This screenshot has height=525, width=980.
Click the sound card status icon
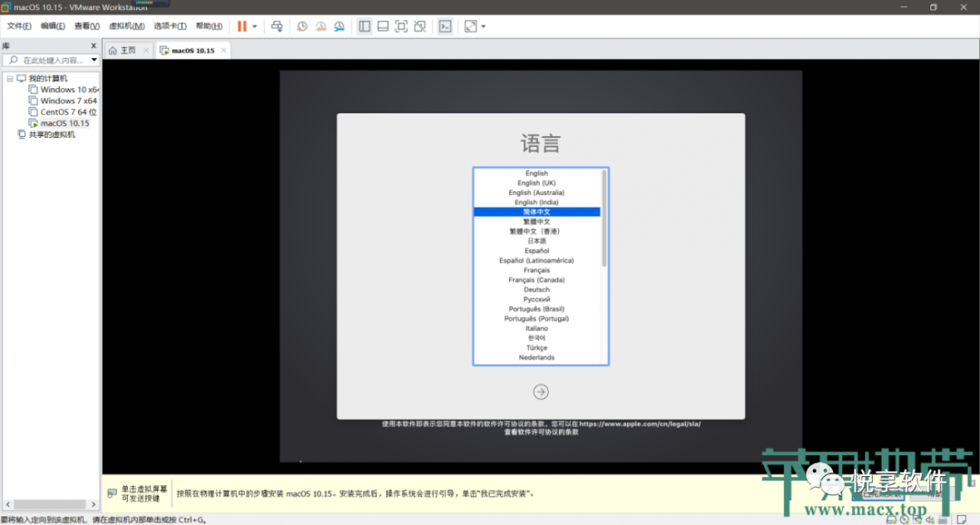click(x=930, y=520)
